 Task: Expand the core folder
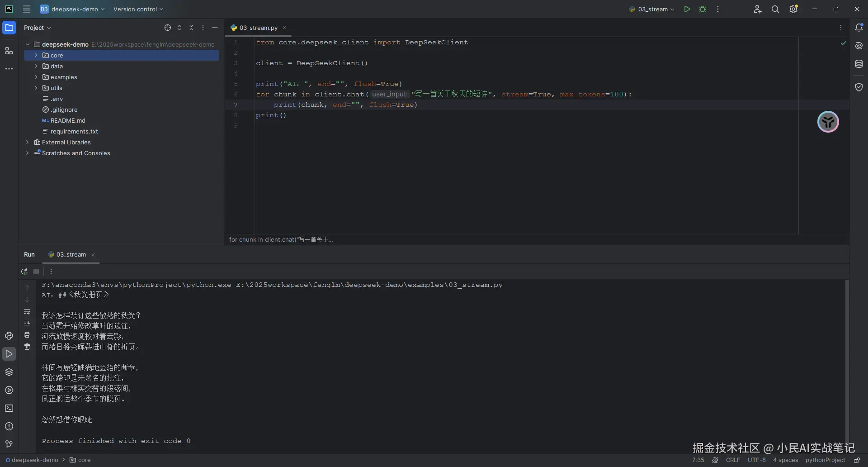point(36,55)
